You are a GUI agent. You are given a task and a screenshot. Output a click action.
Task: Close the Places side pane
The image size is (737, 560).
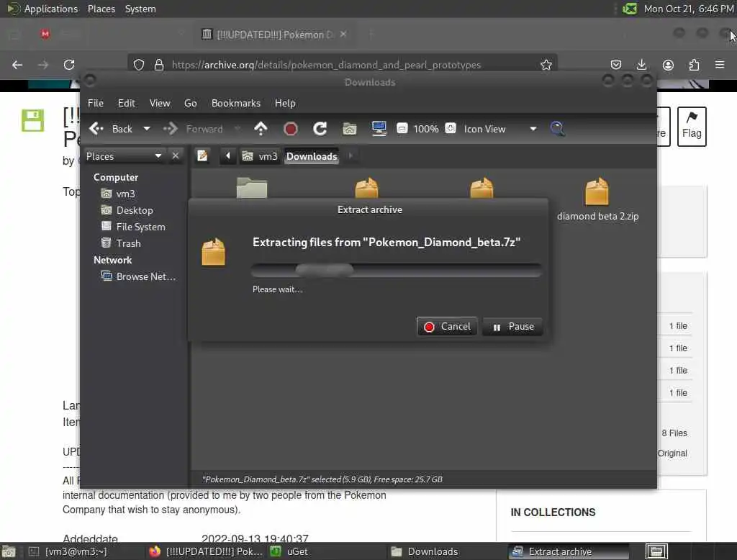coord(176,155)
